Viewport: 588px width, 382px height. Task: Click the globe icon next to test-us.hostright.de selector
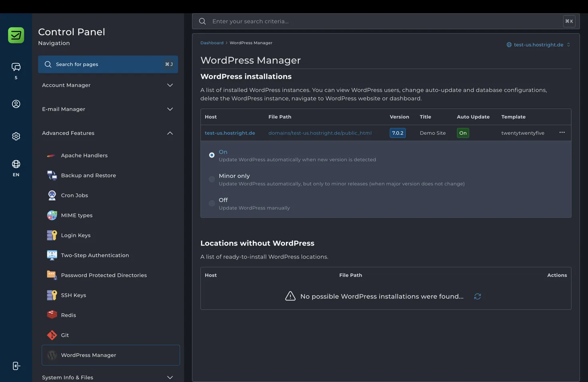(509, 45)
